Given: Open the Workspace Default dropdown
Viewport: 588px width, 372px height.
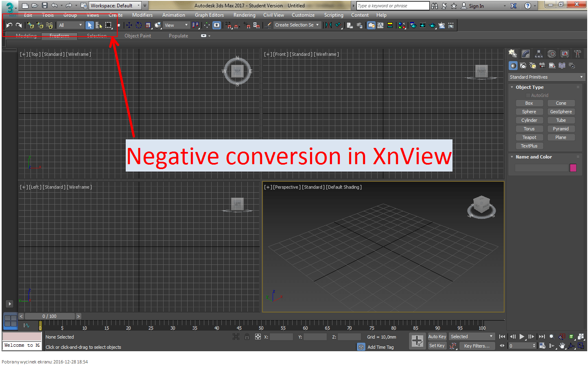Looking at the screenshot, I should click(115, 6).
